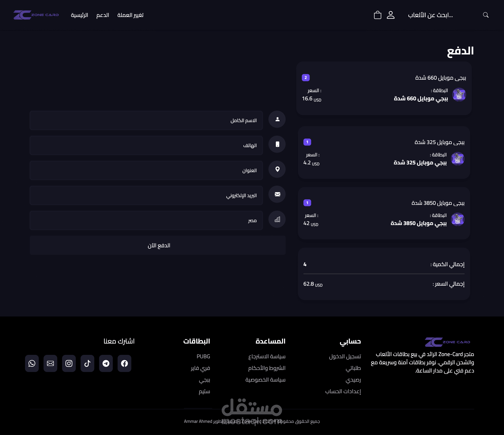Open the shopping bag cart icon
The width and height of the screenshot is (504, 435).
pos(377,15)
